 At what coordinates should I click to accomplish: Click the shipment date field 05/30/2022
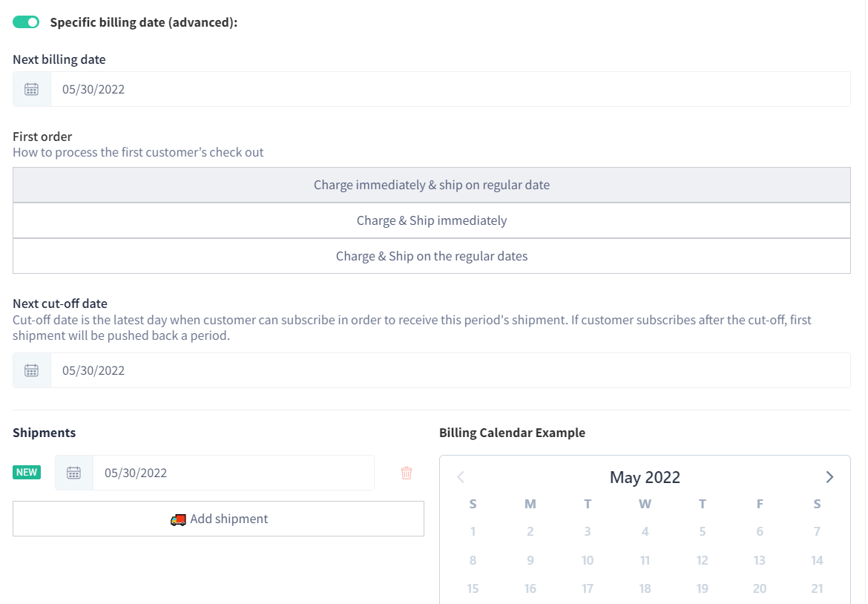(x=233, y=473)
